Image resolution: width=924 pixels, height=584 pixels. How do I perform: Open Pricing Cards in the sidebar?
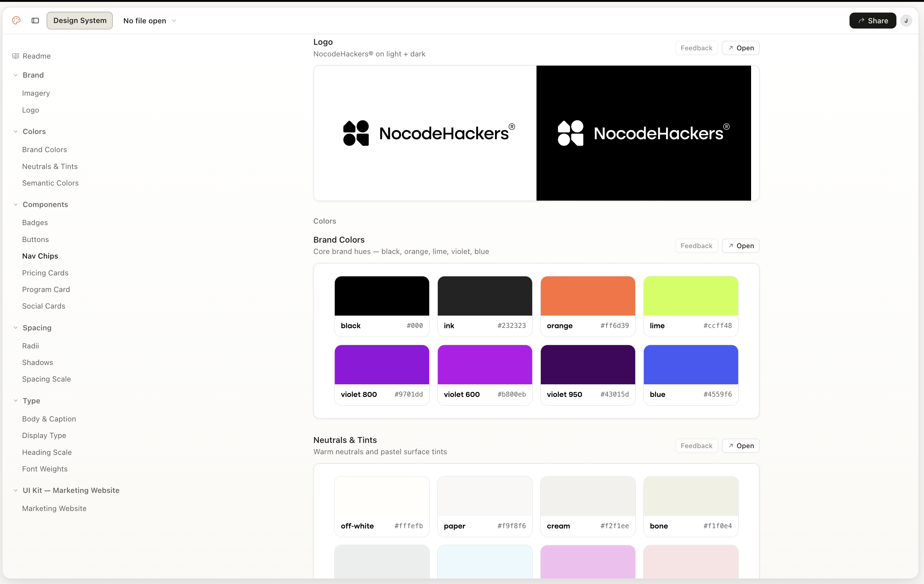pos(45,273)
